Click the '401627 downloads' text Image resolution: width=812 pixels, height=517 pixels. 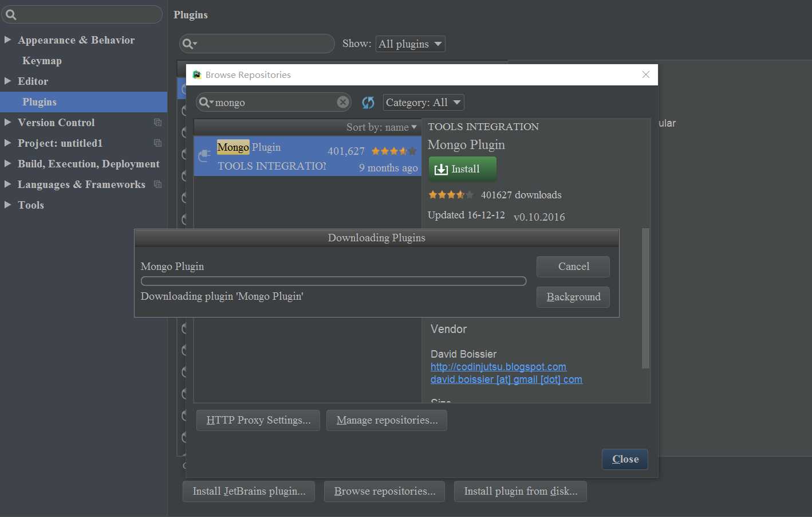(521, 195)
